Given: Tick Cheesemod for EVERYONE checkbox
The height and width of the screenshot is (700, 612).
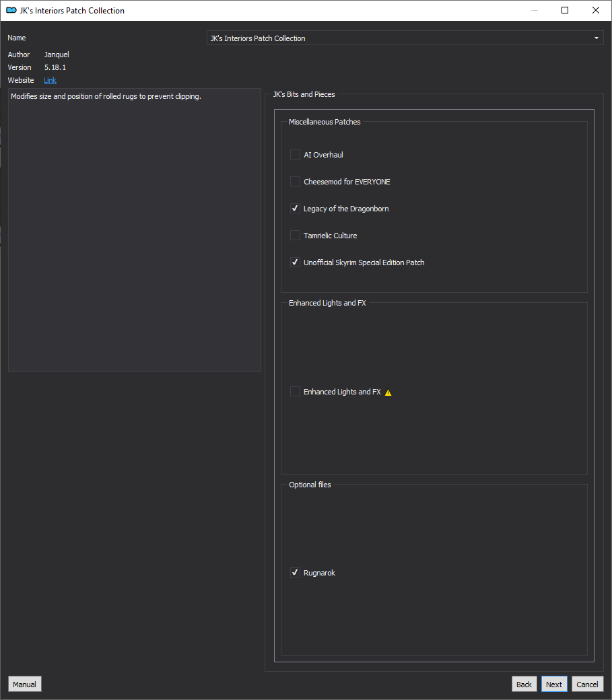Looking at the screenshot, I should point(295,181).
